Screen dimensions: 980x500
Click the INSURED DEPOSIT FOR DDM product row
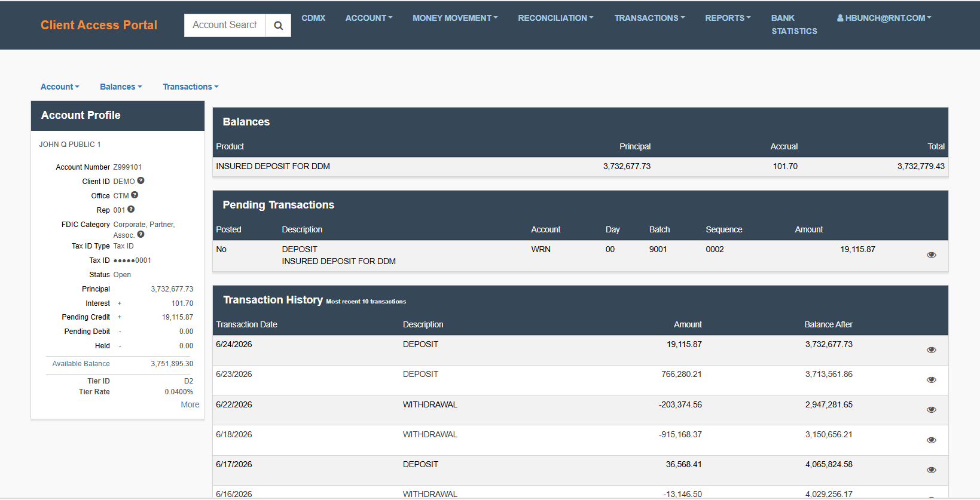point(580,167)
